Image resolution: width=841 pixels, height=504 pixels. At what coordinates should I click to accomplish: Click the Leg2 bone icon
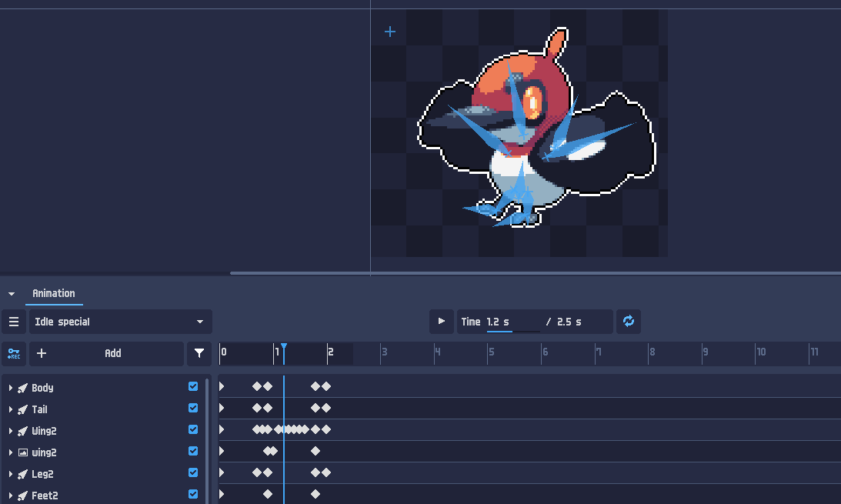point(22,474)
